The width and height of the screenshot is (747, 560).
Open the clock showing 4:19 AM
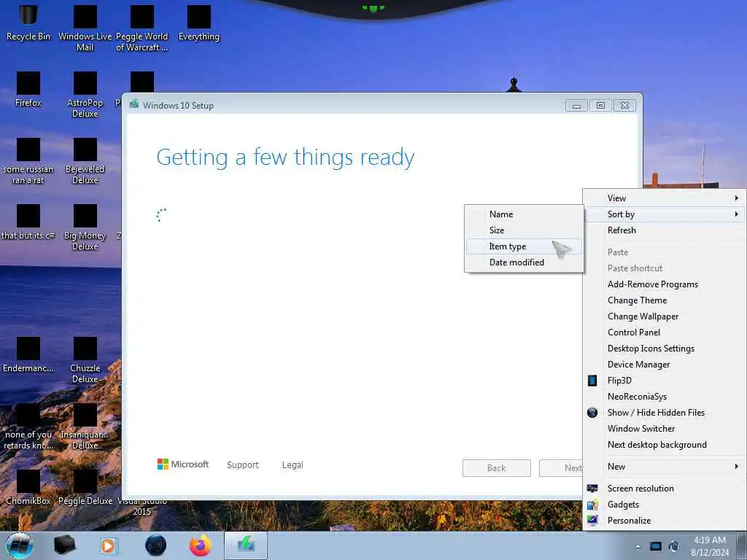[x=710, y=546]
